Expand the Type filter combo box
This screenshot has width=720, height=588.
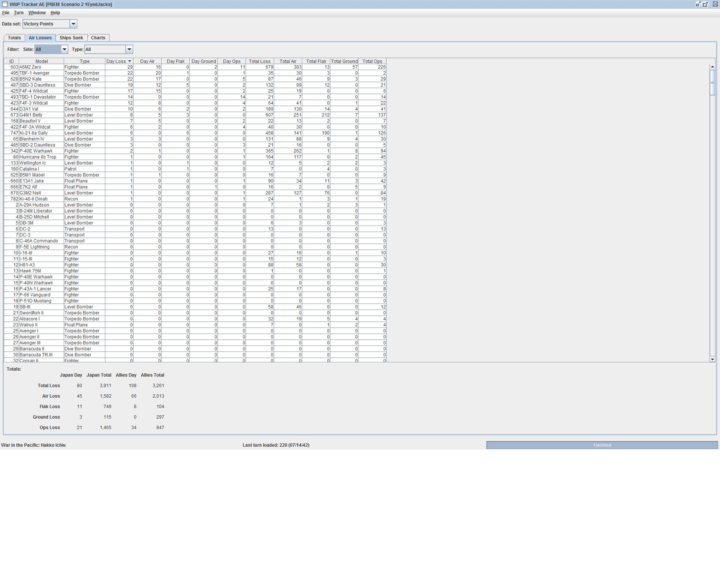coord(129,49)
